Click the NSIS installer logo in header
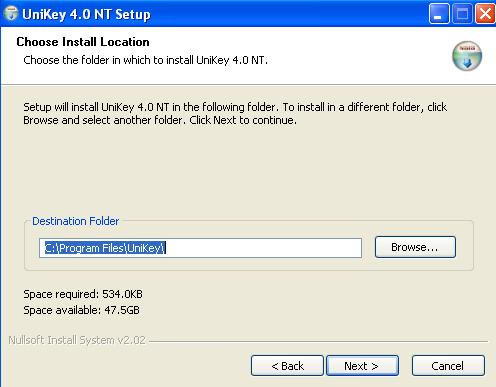 point(467,56)
